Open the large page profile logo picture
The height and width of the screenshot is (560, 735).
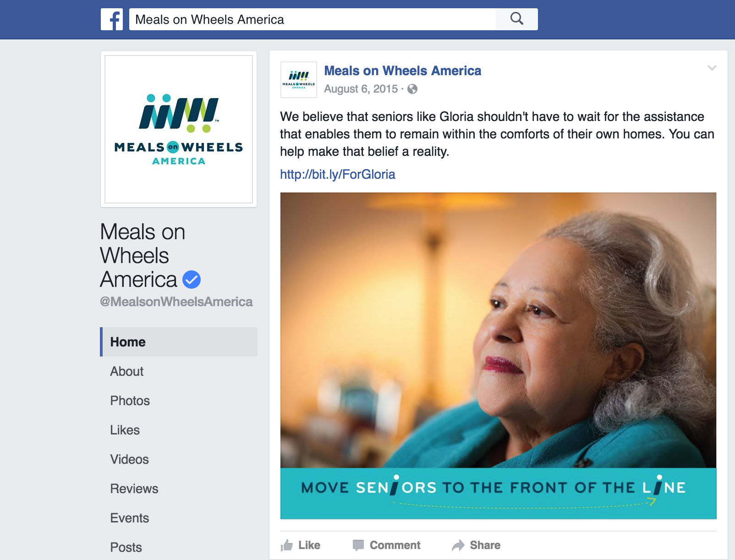pos(179,129)
